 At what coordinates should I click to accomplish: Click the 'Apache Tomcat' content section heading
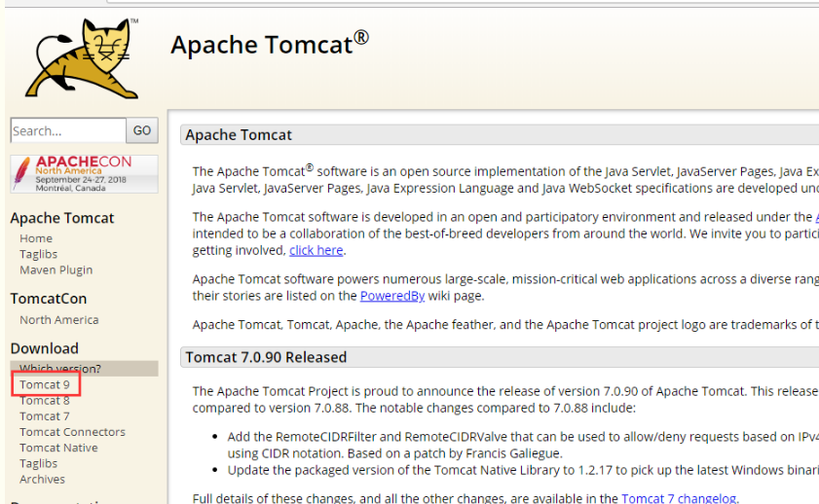pyautogui.click(x=239, y=135)
